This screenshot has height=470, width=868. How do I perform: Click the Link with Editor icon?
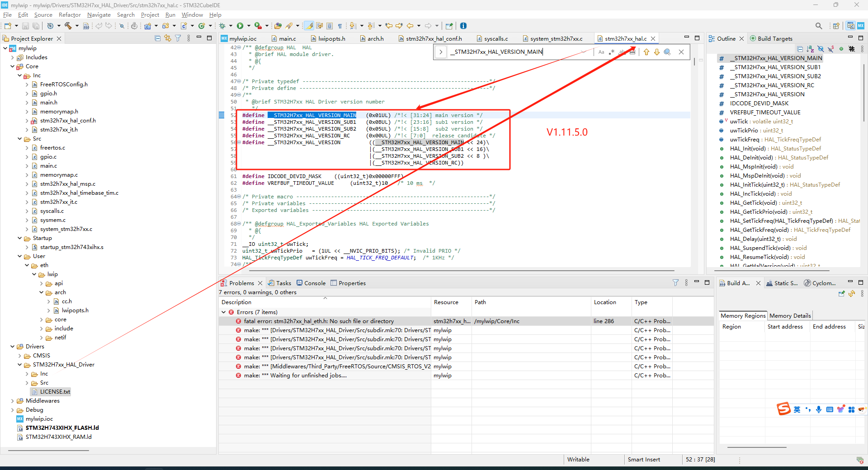[168, 38]
